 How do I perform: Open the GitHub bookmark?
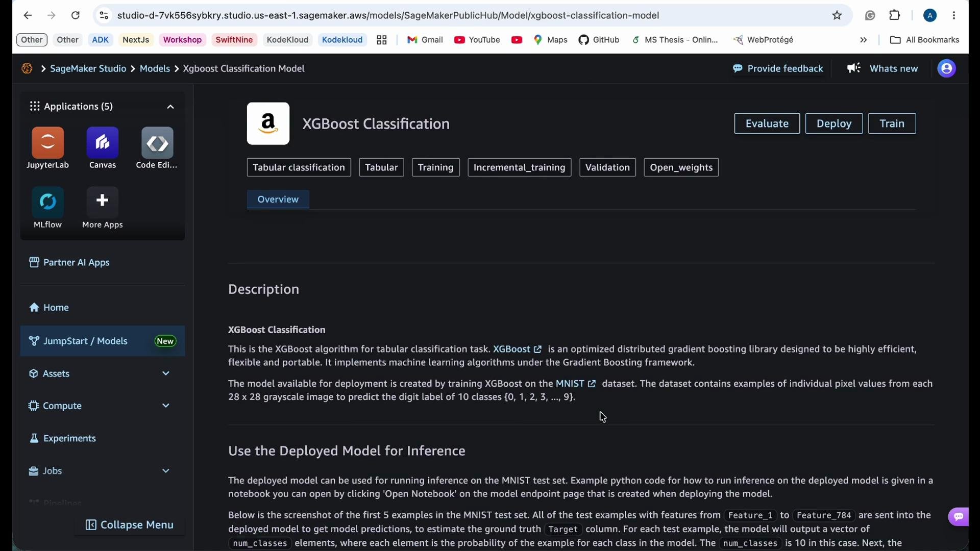[x=599, y=40]
